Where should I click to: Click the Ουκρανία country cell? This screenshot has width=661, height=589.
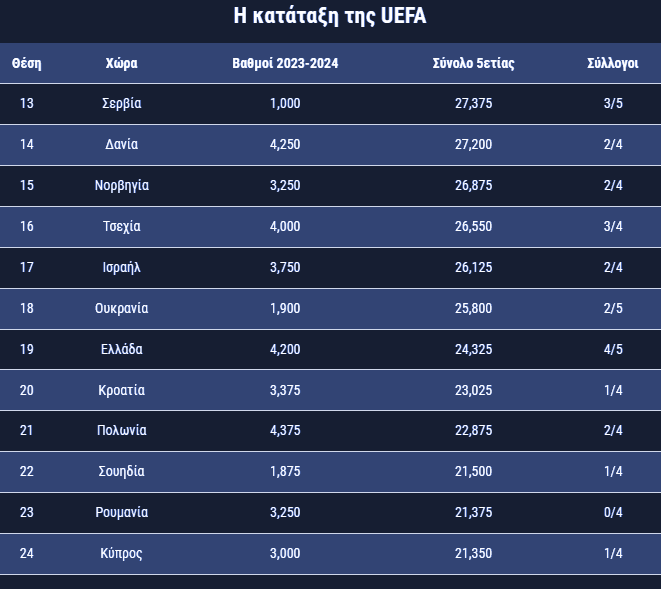click(x=121, y=308)
